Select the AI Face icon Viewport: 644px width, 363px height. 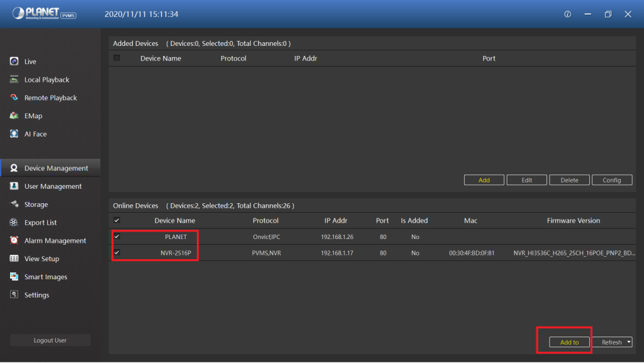(x=14, y=133)
